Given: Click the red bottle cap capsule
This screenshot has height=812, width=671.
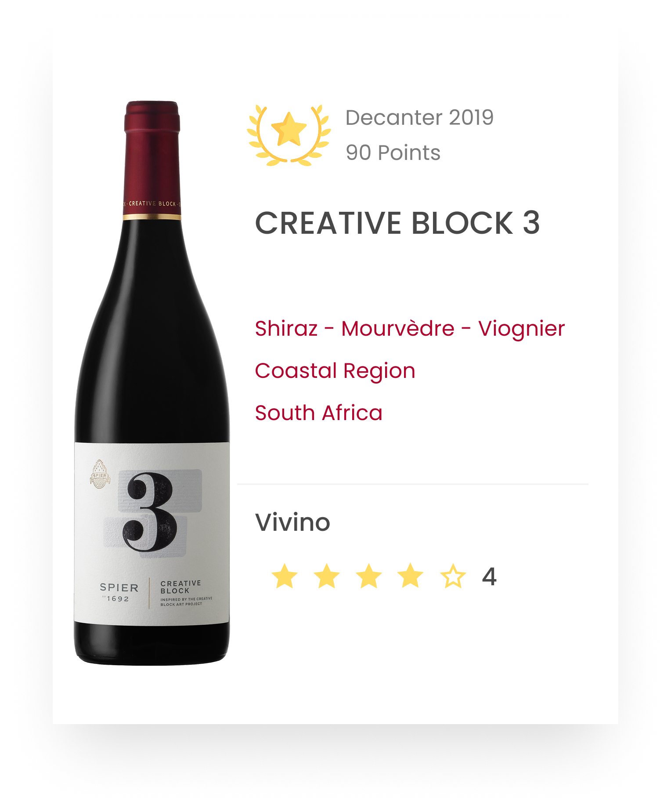Looking at the screenshot, I should [152, 158].
